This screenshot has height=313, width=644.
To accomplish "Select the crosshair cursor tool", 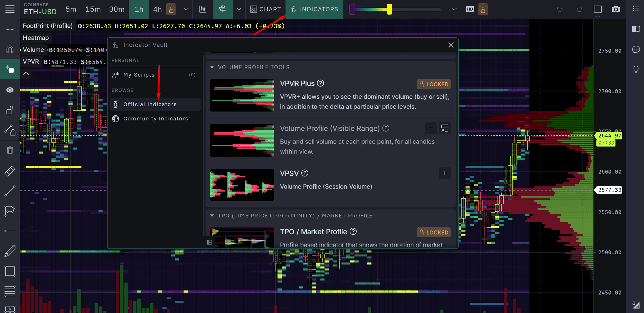I will click(10, 29).
